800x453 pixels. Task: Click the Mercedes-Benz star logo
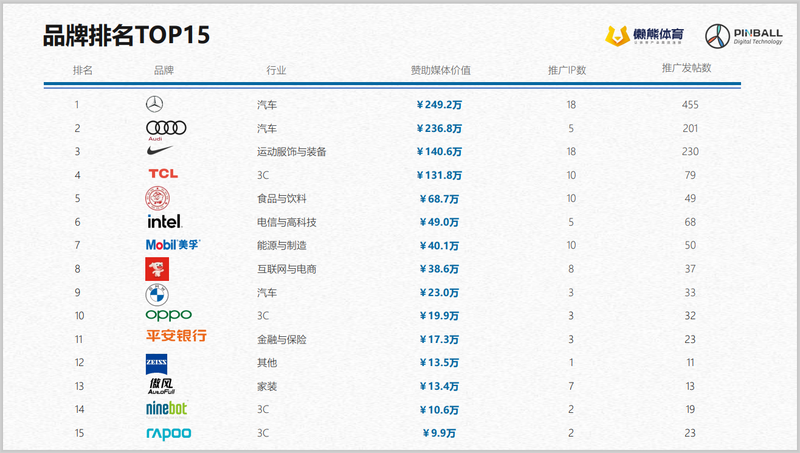[153, 104]
